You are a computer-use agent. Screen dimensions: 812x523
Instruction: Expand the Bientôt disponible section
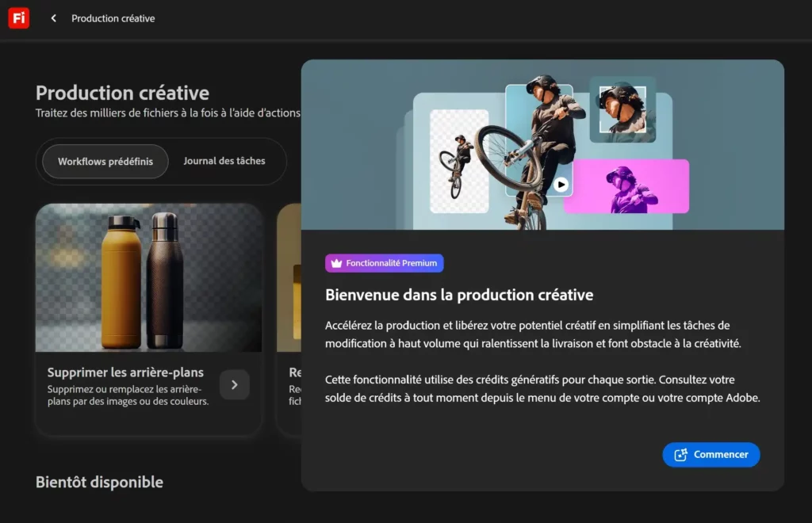click(x=98, y=482)
